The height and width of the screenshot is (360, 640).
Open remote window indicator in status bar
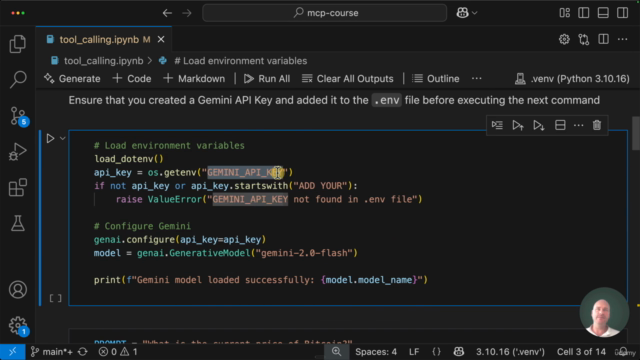tap(13, 352)
